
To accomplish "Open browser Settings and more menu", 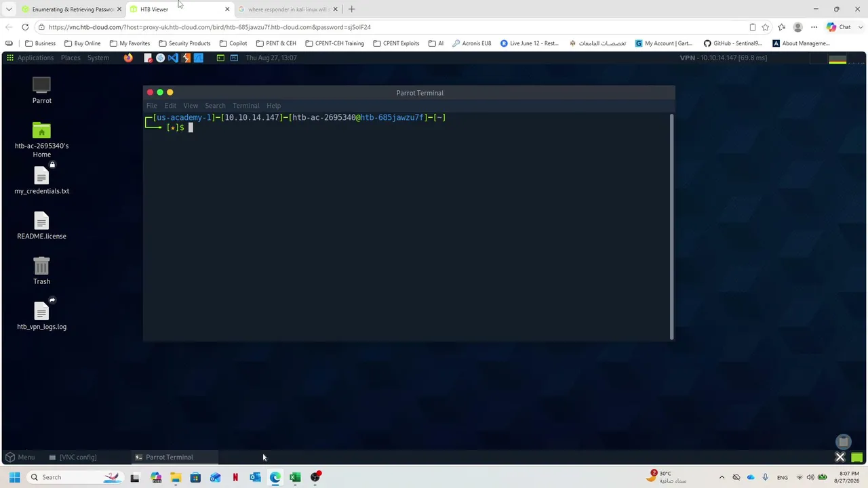I will [x=814, y=27].
